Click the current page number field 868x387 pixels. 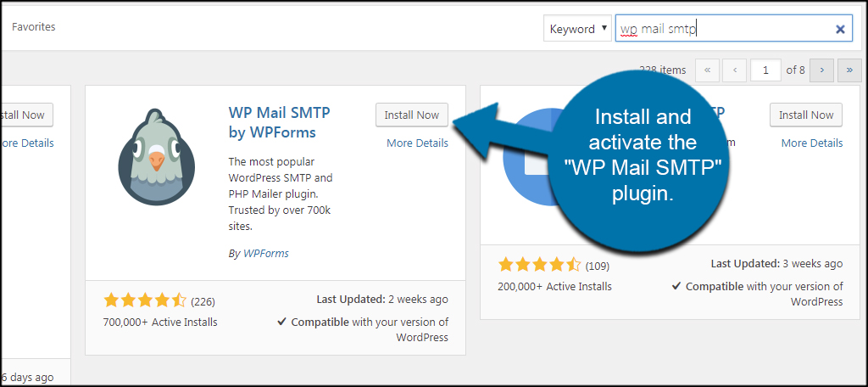[x=765, y=70]
